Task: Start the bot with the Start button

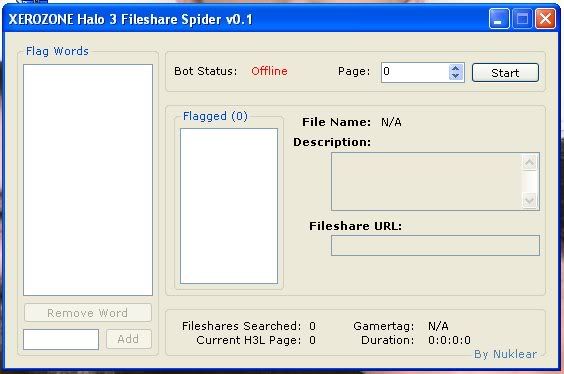Action: (505, 73)
